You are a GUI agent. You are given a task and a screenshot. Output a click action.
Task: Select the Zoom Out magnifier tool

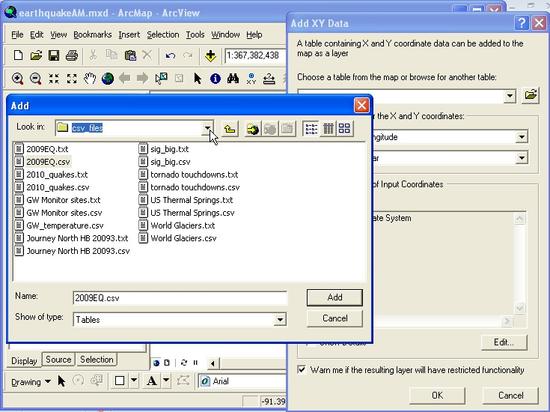click(x=35, y=78)
